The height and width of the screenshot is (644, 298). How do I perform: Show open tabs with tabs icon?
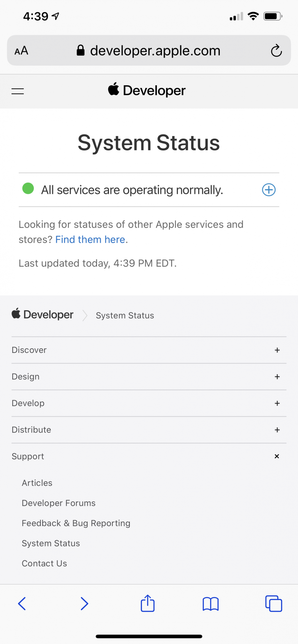click(274, 603)
